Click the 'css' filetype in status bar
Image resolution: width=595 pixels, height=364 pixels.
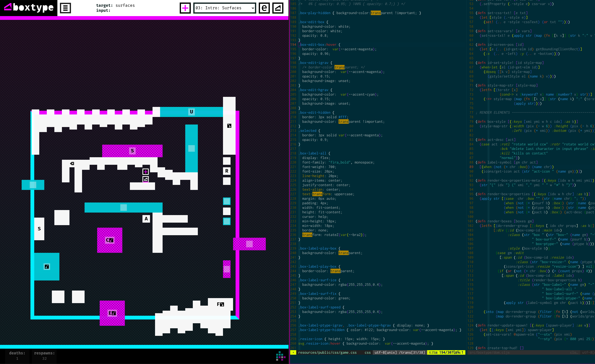pyautogui.click(x=367, y=352)
